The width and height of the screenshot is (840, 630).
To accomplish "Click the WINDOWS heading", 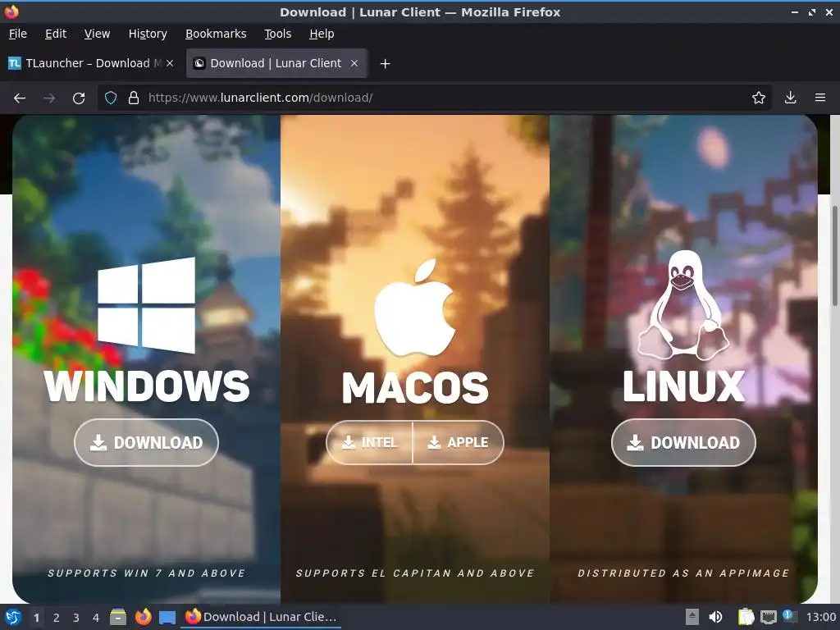I will click(146, 386).
